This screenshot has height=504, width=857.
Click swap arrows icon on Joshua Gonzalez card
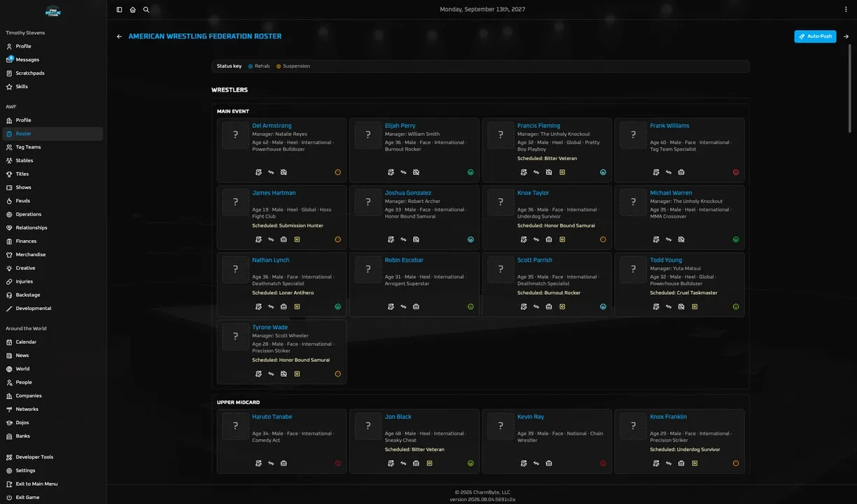tap(403, 239)
